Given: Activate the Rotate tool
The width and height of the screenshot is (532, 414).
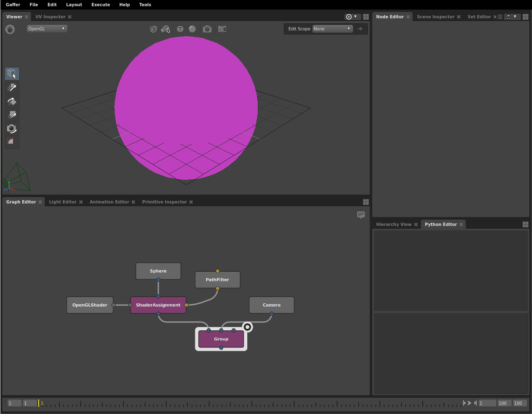Looking at the screenshot, I should pyautogui.click(x=12, y=101).
